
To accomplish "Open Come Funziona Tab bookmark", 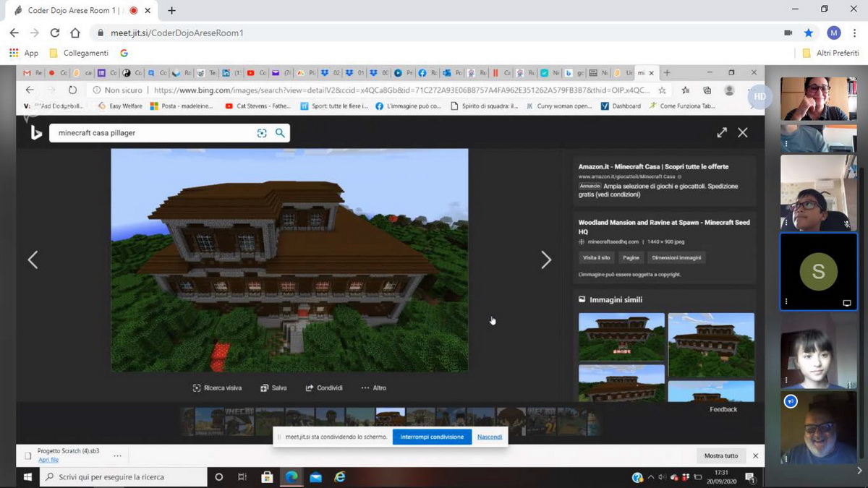I will pos(682,106).
